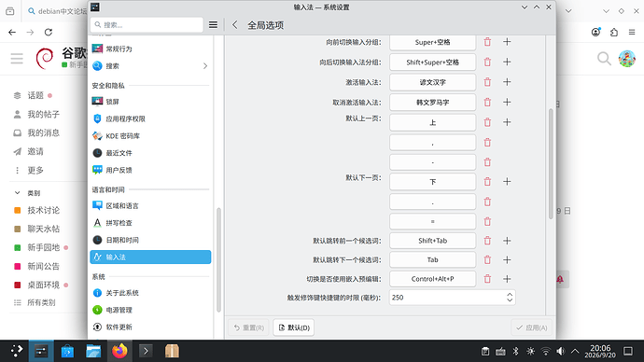The width and height of the screenshot is (644, 362).
Task: Open 锁屏 settings page
Action: [x=150, y=102]
